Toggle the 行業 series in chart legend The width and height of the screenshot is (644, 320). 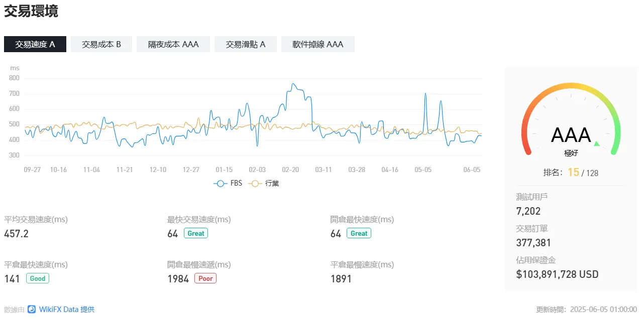[264, 184]
